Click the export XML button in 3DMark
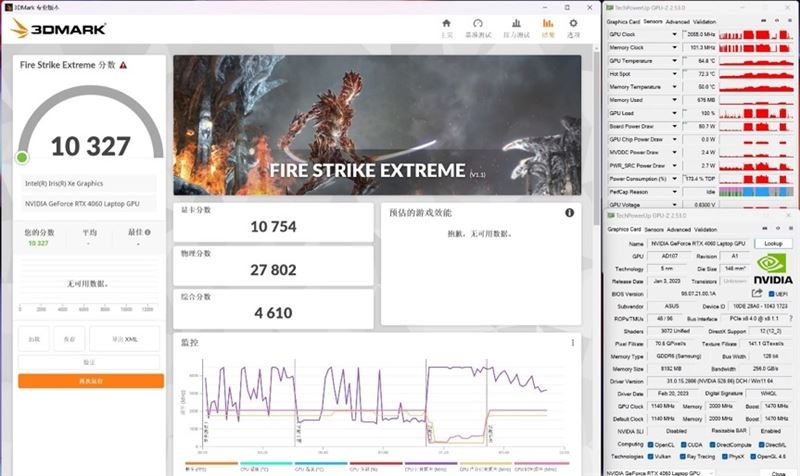This screenshot has width=800, height=476. point(124,339)
